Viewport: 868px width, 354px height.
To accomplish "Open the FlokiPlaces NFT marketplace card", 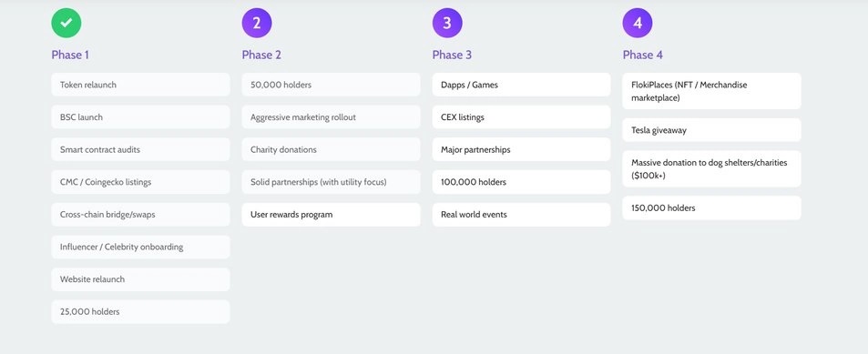I will (712, 91).
